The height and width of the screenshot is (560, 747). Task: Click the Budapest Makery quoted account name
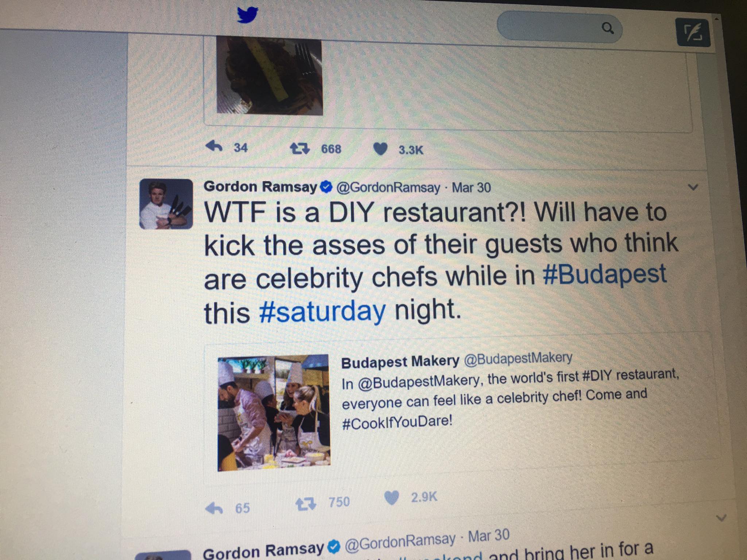click(x=400, y=362)
